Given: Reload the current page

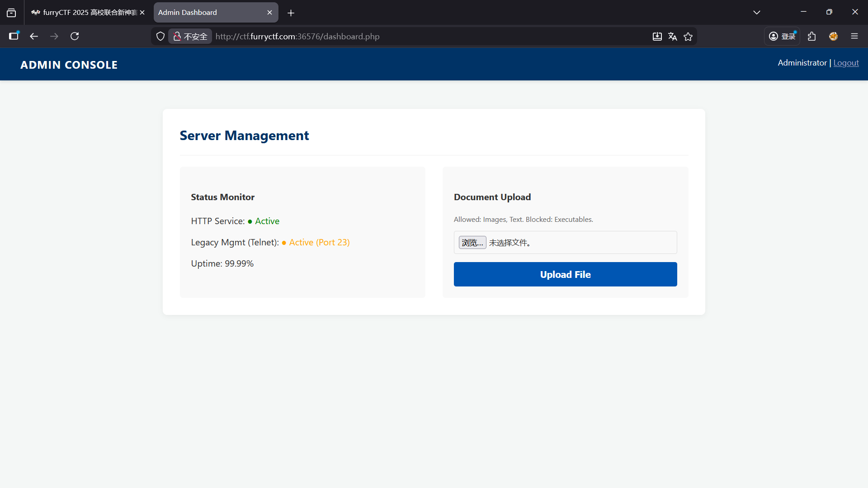Looking at the screenshot, I should tap(75, 36).
